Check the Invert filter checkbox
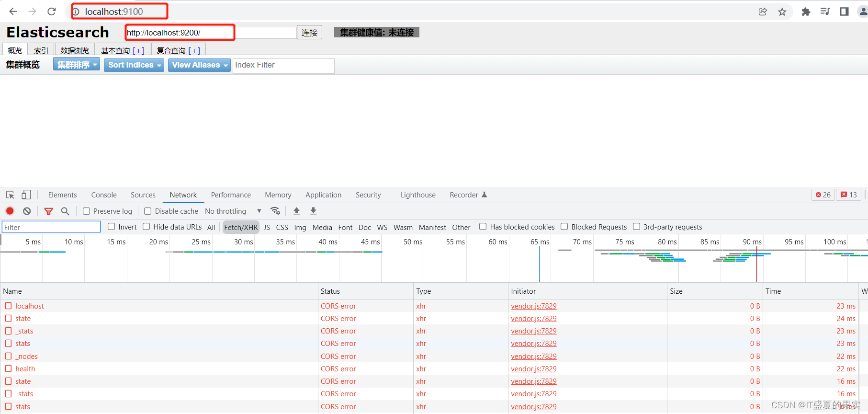Screen dimensions: 868x414 pyautogui.click(x=112, y=227)
